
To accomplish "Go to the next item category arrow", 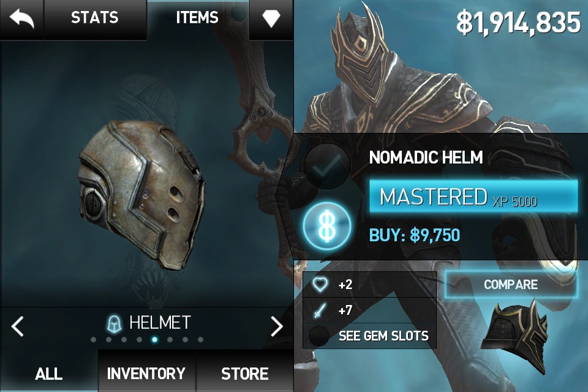I will [x=277, y=326].
